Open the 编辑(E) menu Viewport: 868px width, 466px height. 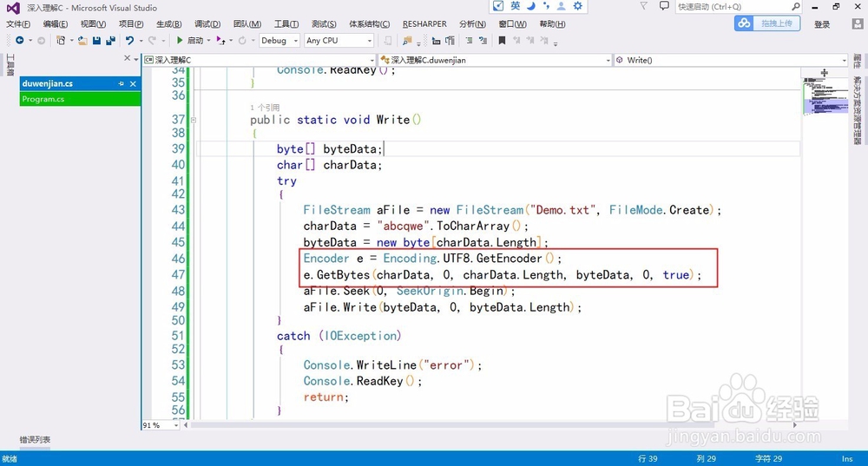click(x=56, y=24)
